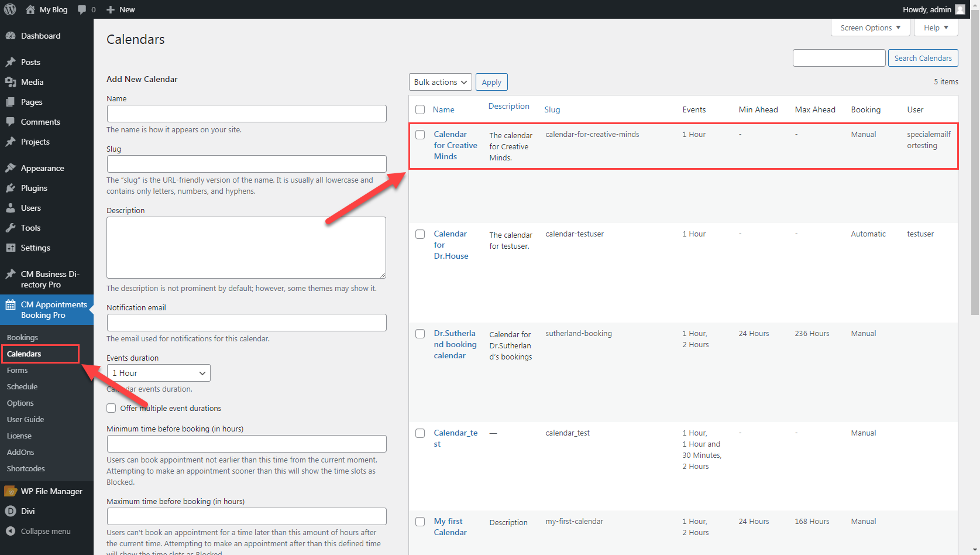Focus the Slug input field
This screenshot has height=555, width=980.
(x=247, y=164)
